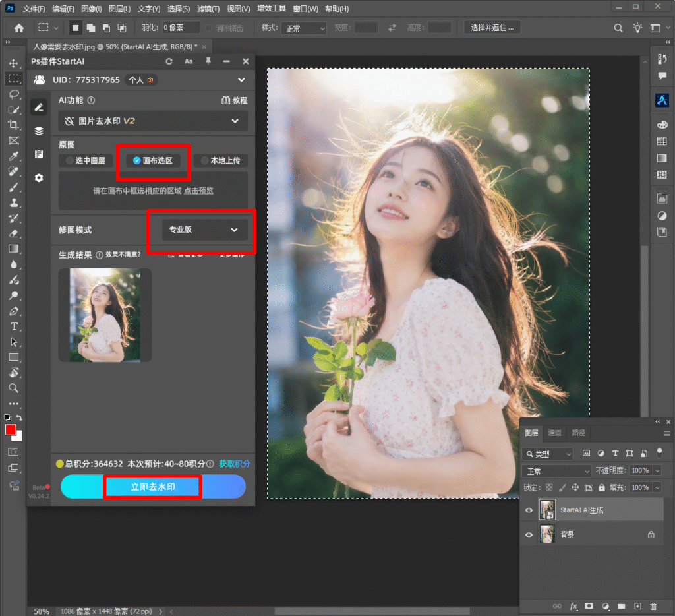Click the red foreground color swatch
Screen dimensions: 675x616
pos(11,429)
